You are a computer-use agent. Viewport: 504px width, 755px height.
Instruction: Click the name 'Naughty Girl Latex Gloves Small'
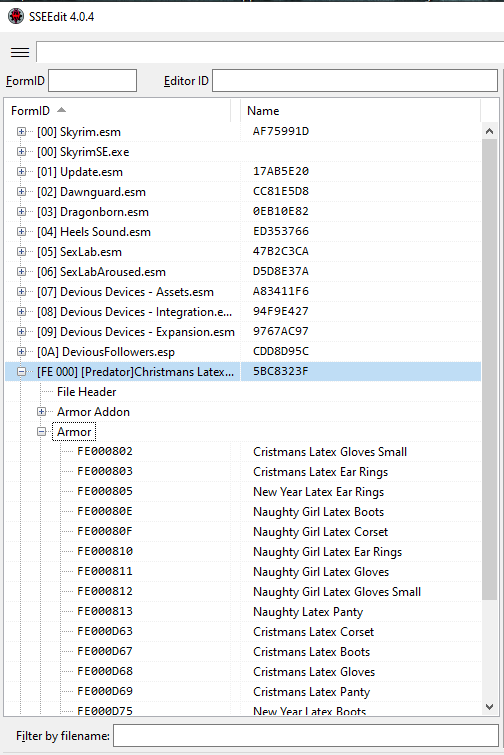click(x=337, y=592)
